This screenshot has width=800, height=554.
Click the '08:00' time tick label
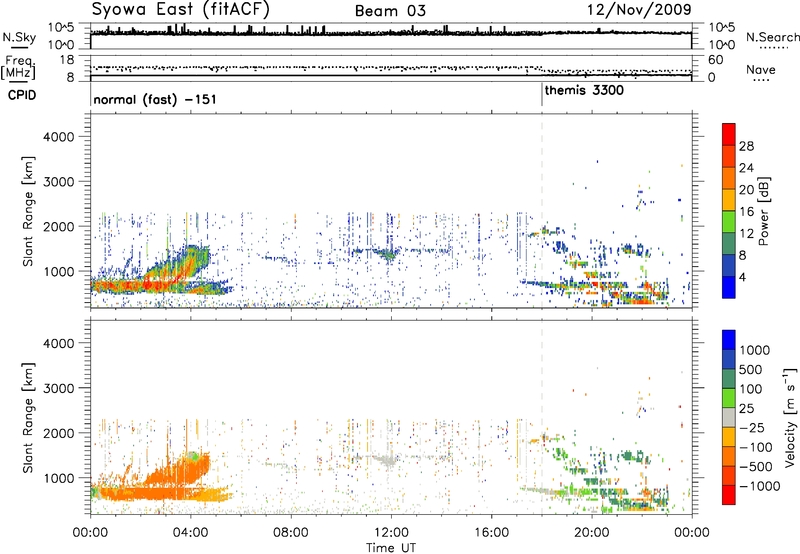[x=291, y=533]
